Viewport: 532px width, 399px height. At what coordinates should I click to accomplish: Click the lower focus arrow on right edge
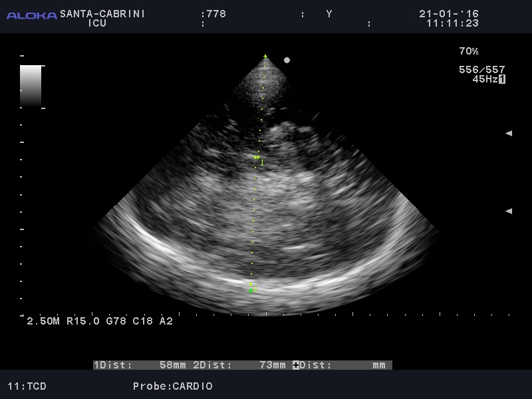point(509,211)
